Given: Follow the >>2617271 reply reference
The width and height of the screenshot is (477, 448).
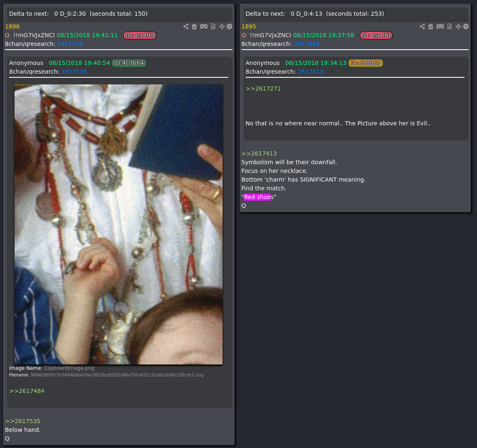Looking at the screenshot, I should pos(263,89).
